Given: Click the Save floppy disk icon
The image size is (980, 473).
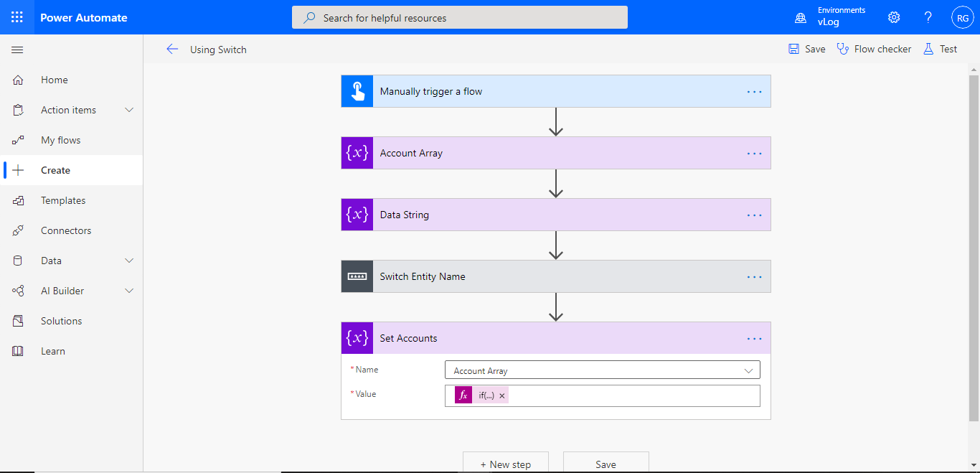Looking at the screenshot, I should [x=793, y=49].
